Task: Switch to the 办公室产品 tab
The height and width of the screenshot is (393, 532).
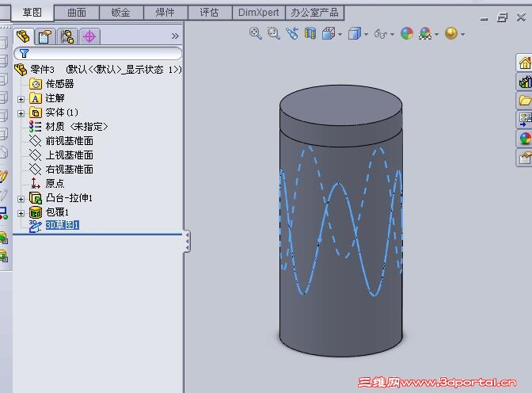Action: click(314, 13)
